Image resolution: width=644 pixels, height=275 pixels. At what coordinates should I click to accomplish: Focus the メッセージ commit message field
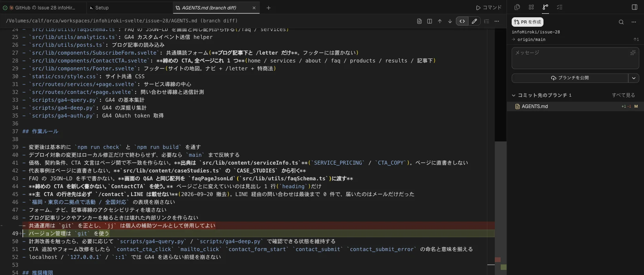click(x=575, y=58)
